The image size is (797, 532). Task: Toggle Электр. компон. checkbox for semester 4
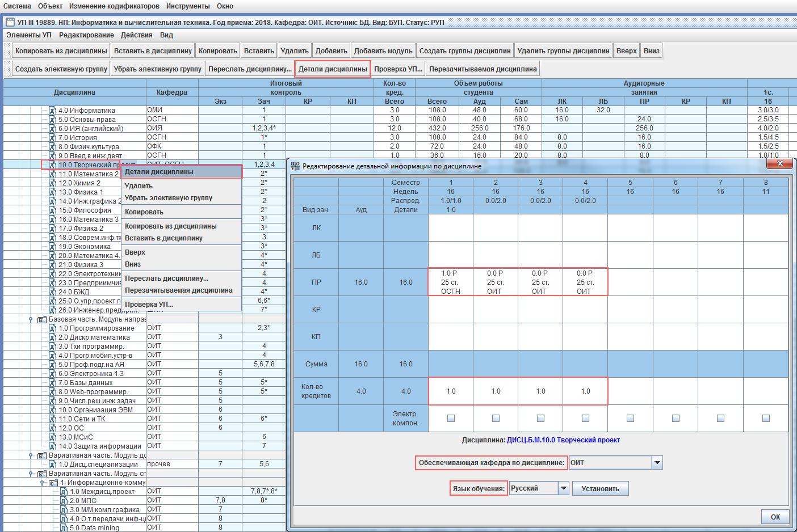[585, 419]
